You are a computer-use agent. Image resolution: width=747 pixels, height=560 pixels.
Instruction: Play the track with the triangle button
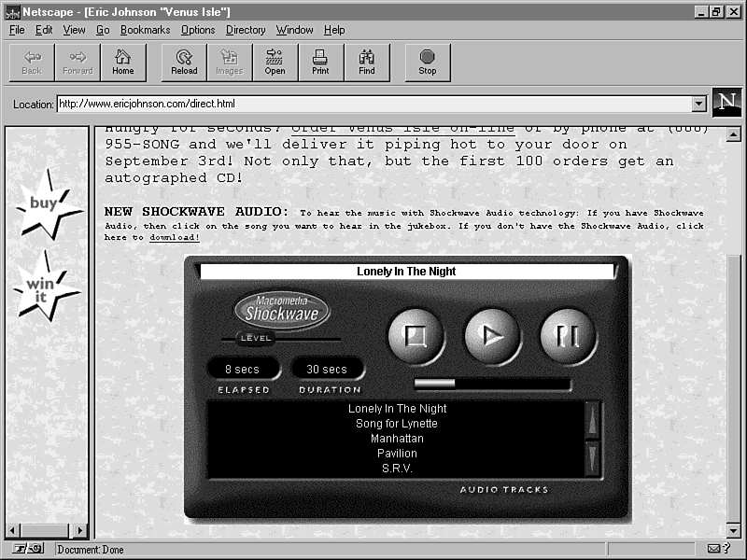coord(492,336)
